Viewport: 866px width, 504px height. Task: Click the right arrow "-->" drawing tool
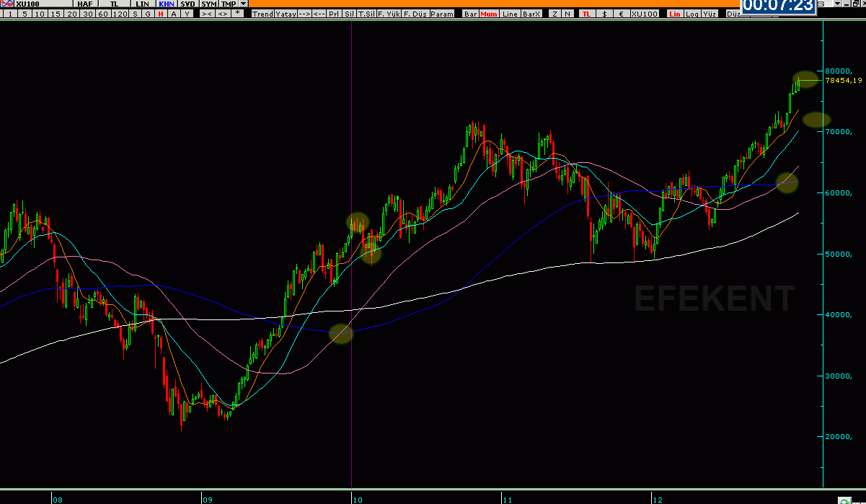click(304, 14)
